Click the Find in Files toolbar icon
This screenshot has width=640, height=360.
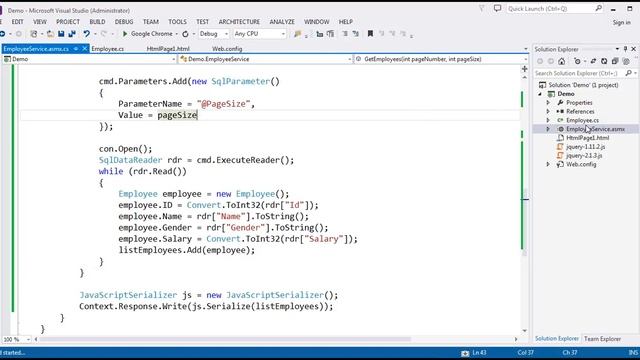coord(298,34)
